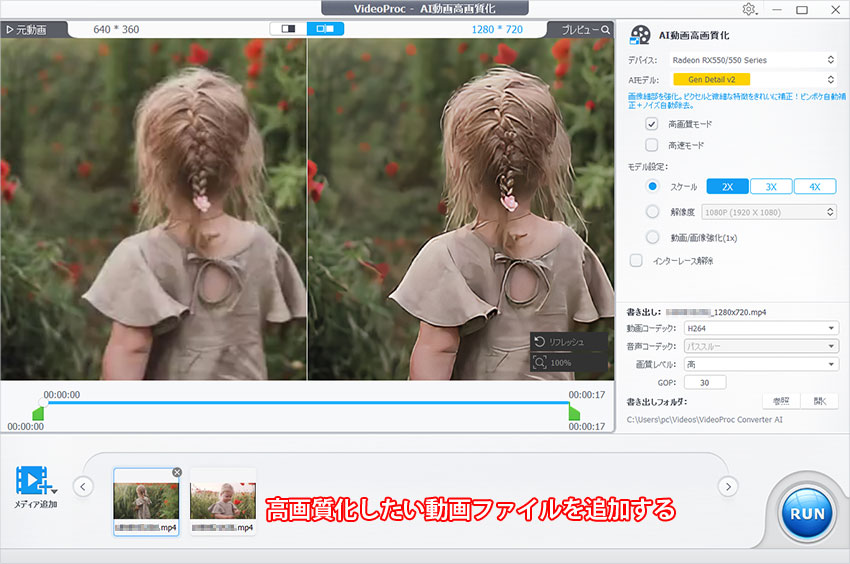Click the blue timeline progress bar
Viewport: 850px width, 564px height.
(x=306, y=403)
